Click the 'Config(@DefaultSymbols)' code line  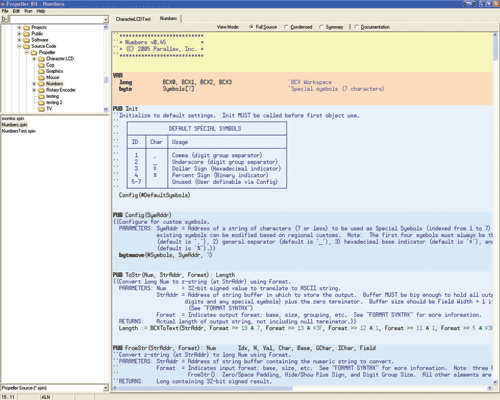pos(154,195)
